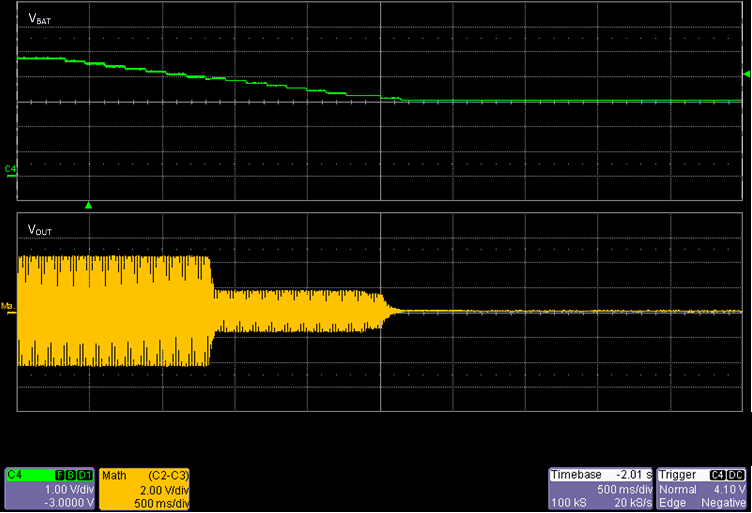The image size is (752, 513).
Task: Click the C4 ground level indicator on left
Action: pyautogui.click(x=10, y=169)
